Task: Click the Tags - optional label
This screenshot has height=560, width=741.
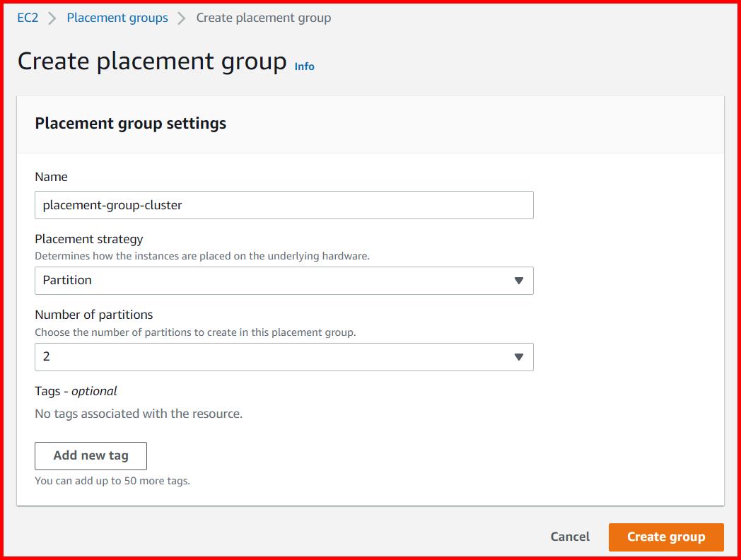Action: (76, 390)
